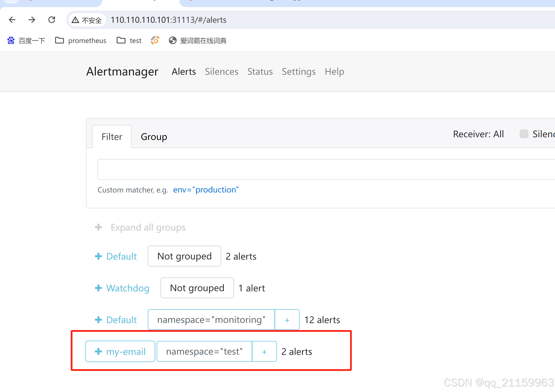Click the "12 alerts" count text

[x=322, y=320]
